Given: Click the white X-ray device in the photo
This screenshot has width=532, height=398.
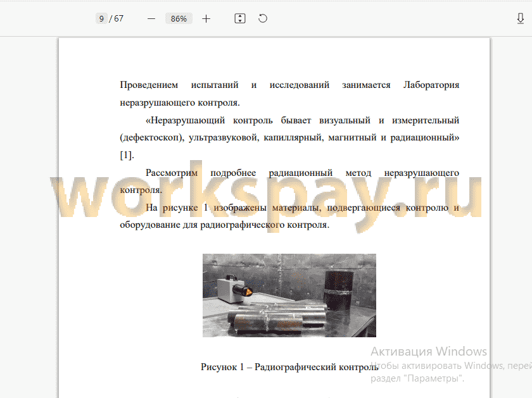Looking at the screenshot, I should click(230, 289).
